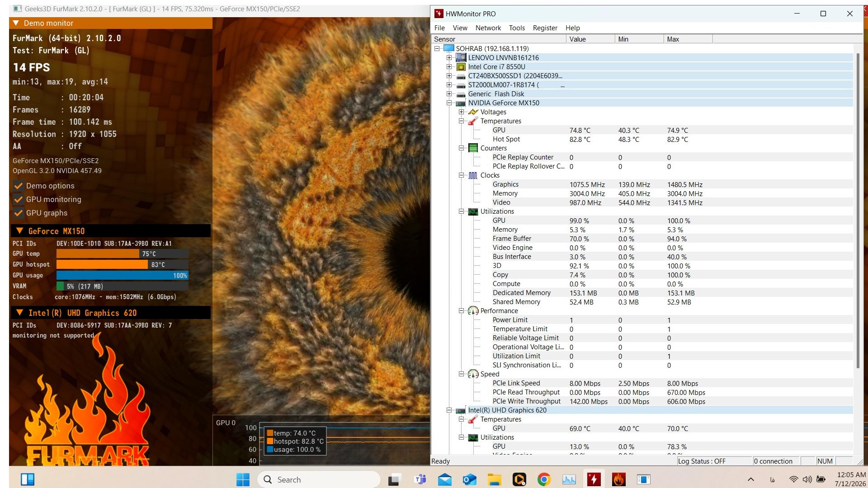The width and height of the screenshot is (868, 488).
Task: Expand the Generic Flash Disk node
Action: [449, 94]
